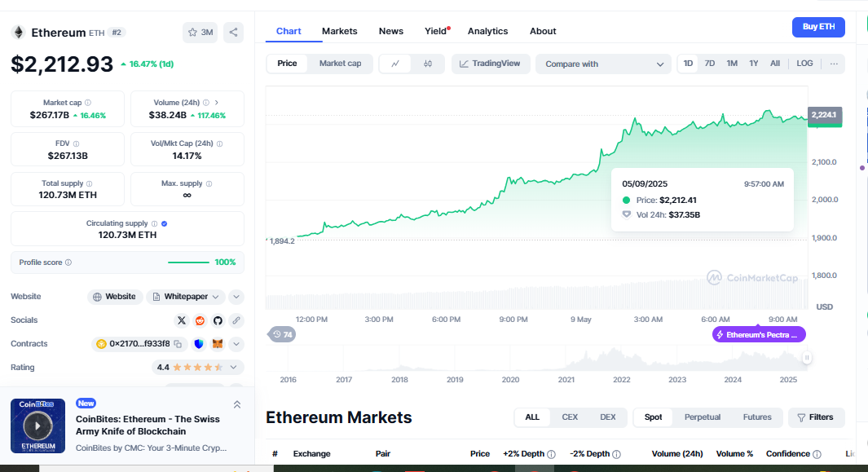The image size is (868, 472).
Task: Click the FDV info icon
Action: pyautogui.click(x=77, y=143)
